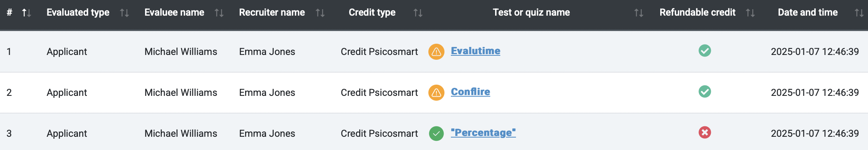Sort by Test or quiz name arrows
868x150 pixels.
pos(639,13)
